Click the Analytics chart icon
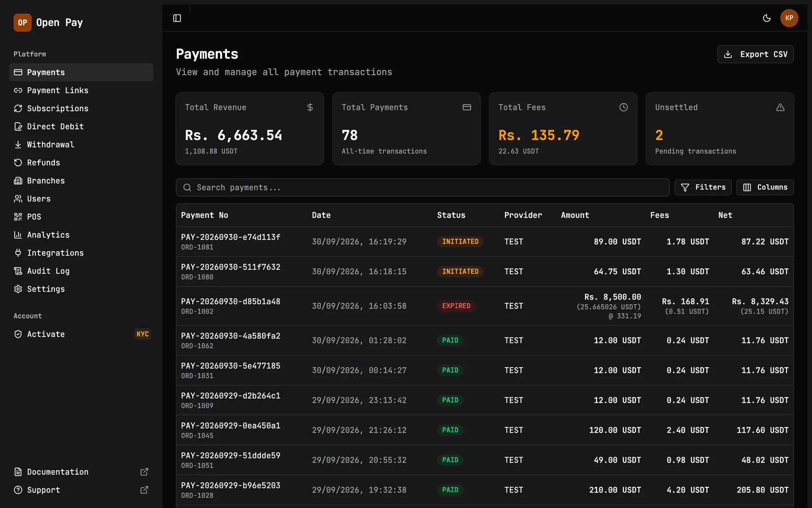 coord(18,235)
